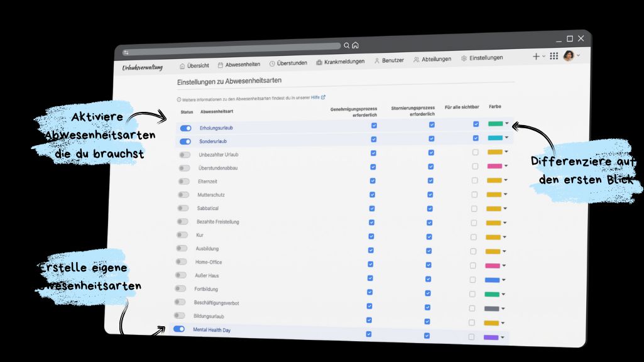Open the color dropdown arrow for Home-Office
Screen dimensions: 644x362
[504, 265]
